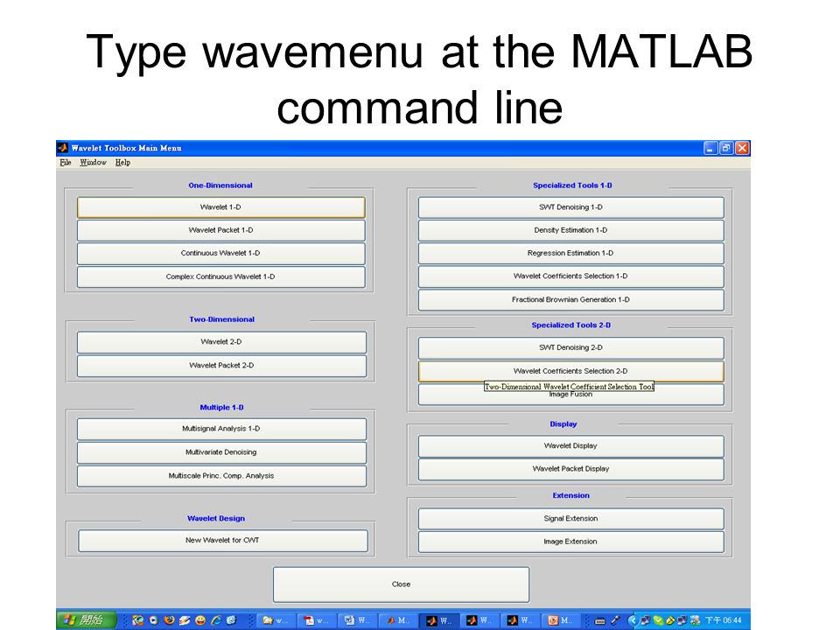Image resolution: width=840 pixels, height=630 pixels.
Task: Launch the Wavelet 1-D tool
Action: tap(220, 207)
